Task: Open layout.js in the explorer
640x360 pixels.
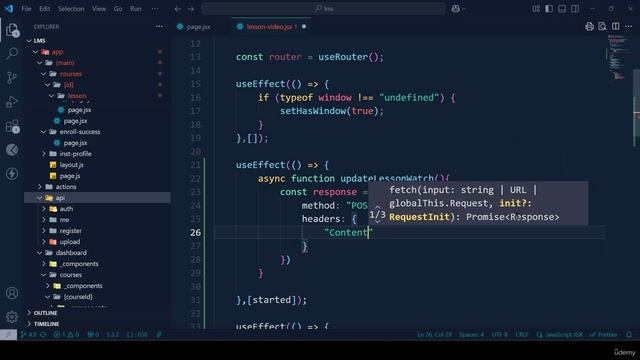Action: point(71,165)
